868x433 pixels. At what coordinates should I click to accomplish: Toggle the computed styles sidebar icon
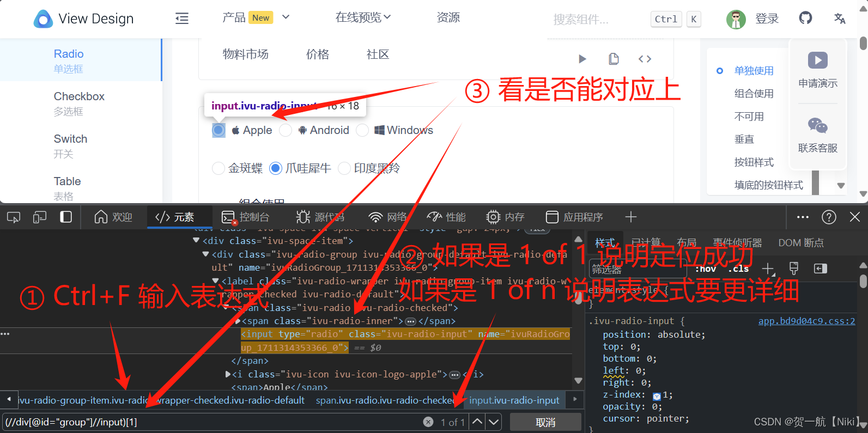[x=821, y=269]
